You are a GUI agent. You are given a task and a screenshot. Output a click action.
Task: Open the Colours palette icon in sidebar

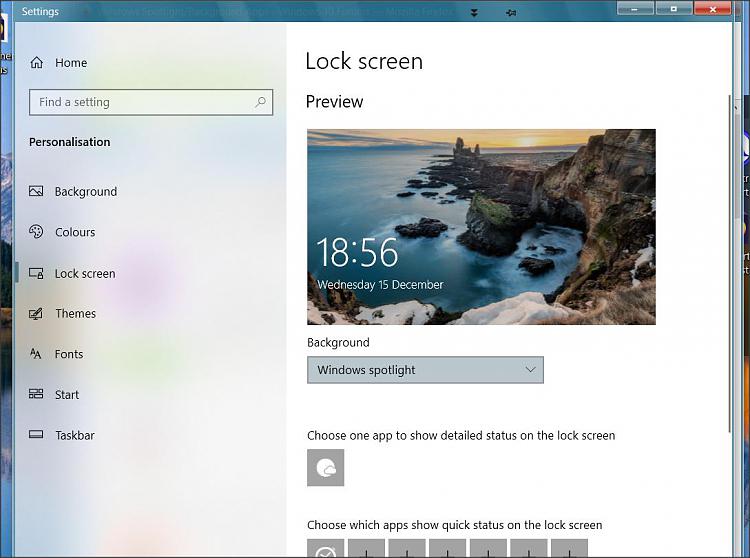(x=36, y=232)
